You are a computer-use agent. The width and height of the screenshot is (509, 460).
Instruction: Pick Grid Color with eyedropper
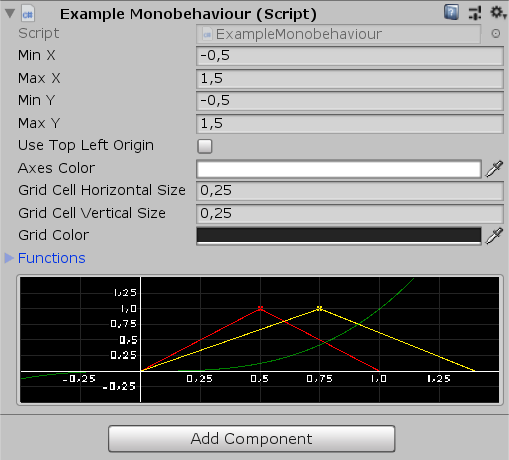coord(494,236)
